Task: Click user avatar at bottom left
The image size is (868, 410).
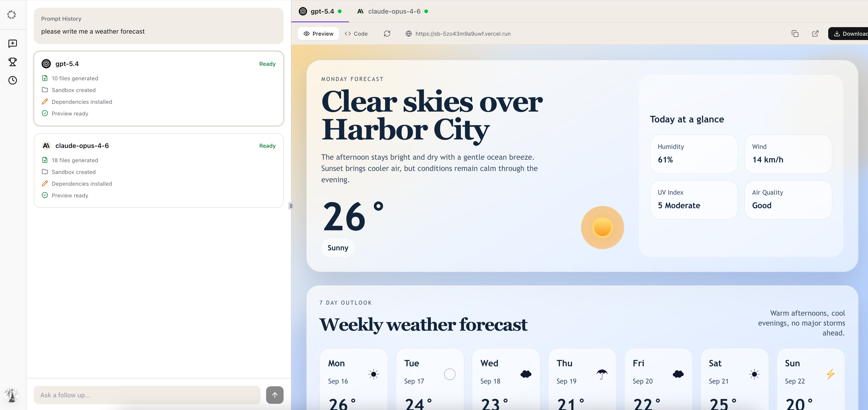Action: point(11,395)
